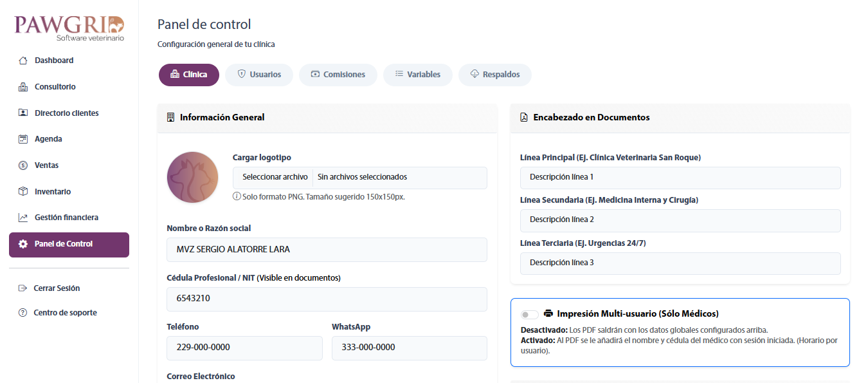868x383 pixels.
Task: Click the Ventas dollar coin icon
Action: click(x=23, y=165)
